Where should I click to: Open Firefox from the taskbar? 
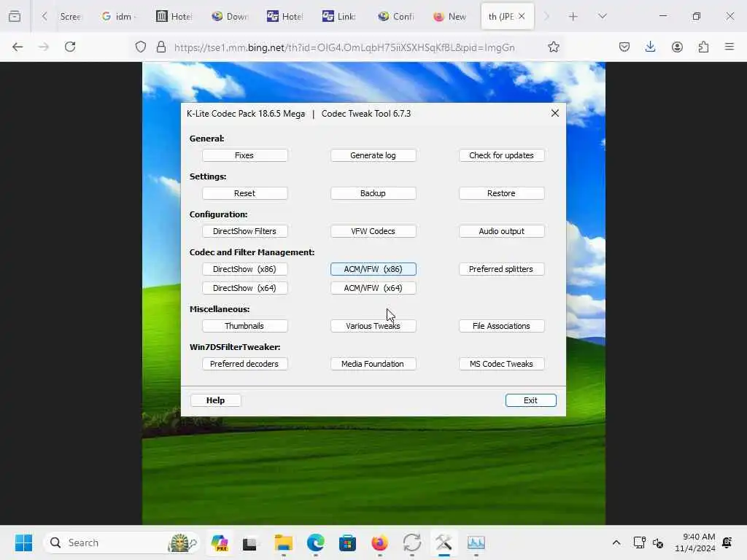click(379, 542)
